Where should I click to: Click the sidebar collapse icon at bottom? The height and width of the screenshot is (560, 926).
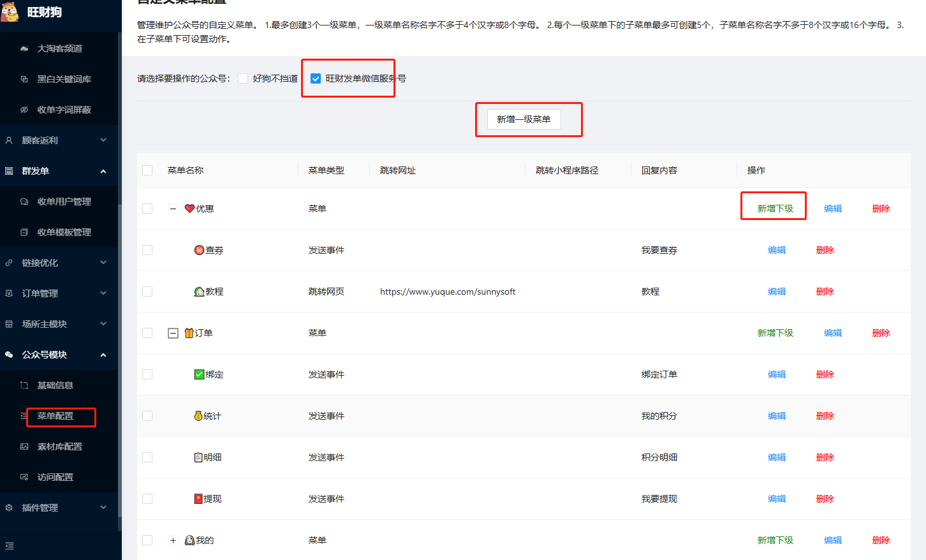(9, 546)
